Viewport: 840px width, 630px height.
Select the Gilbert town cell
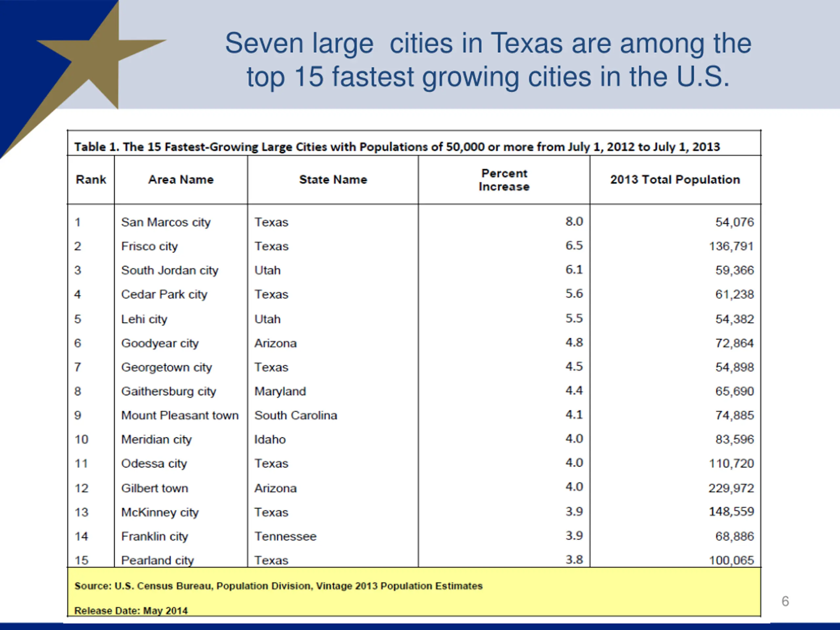coord(155,488)
